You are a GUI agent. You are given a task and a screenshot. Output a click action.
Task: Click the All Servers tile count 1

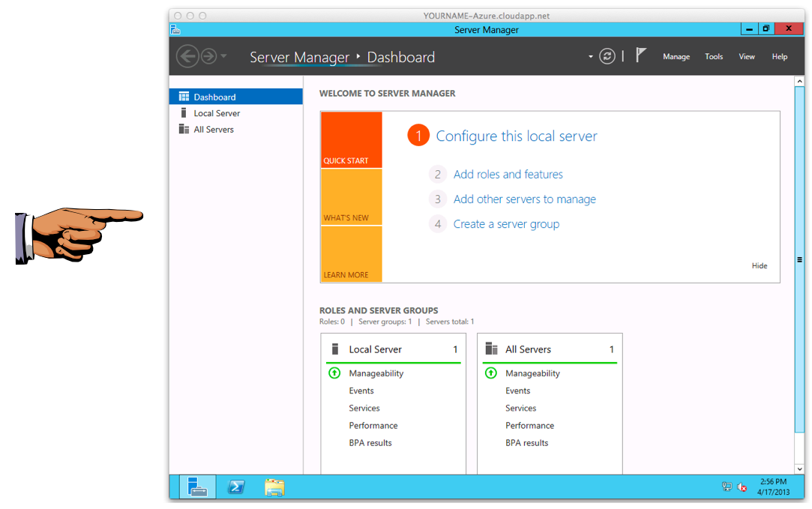point(612,349)
